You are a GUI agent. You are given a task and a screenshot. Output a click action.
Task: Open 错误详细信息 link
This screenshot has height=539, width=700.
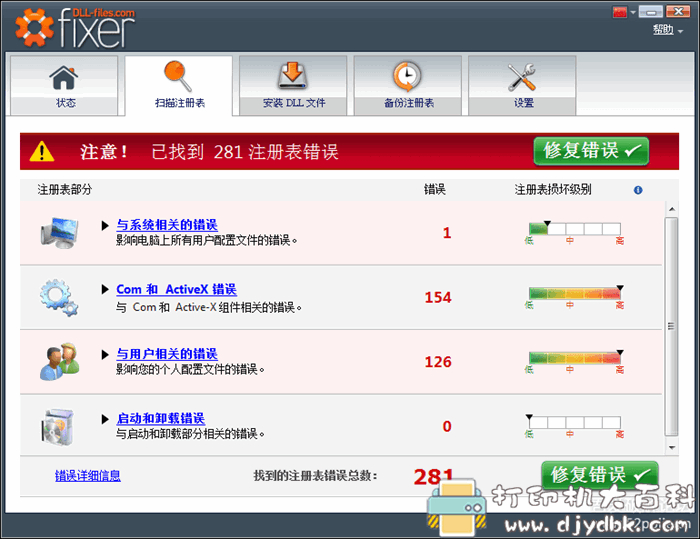click(88, 476)
